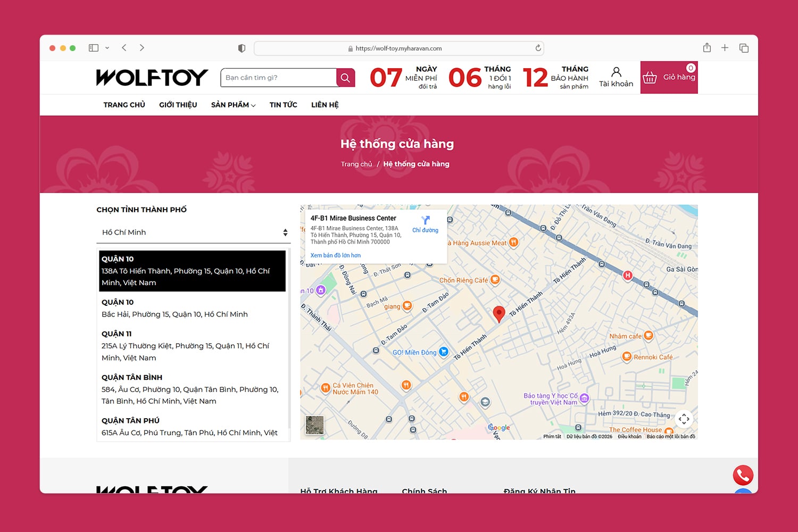The width and height of the screenshot is (798, 532).
Task: Expand the Hồ Chí Minh city dropdown
Action: (x=194, y=232)
